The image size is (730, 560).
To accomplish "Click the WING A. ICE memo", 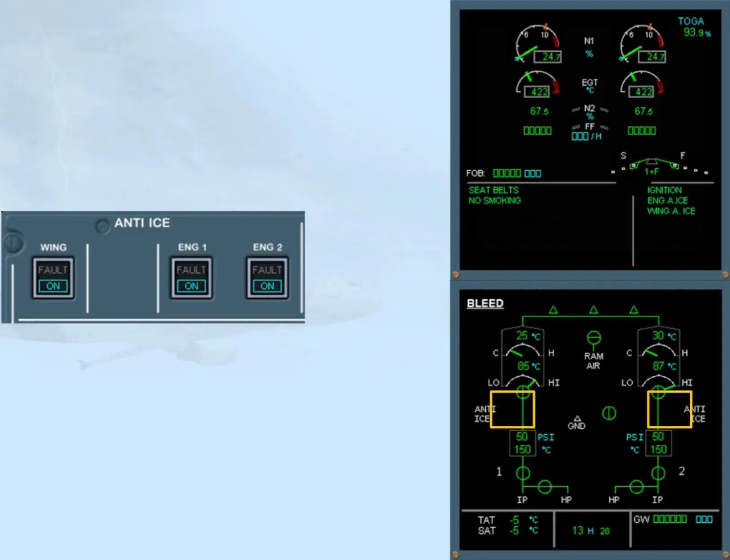I will [671, 211].
